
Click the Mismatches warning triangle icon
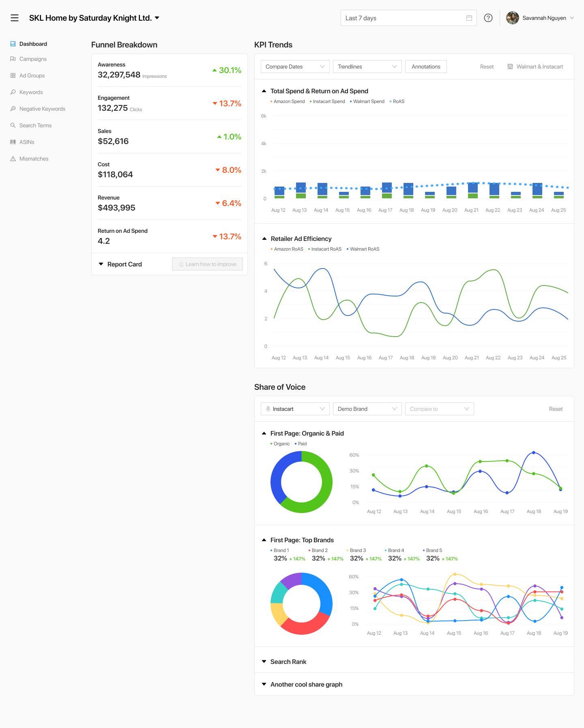[13, 159]
